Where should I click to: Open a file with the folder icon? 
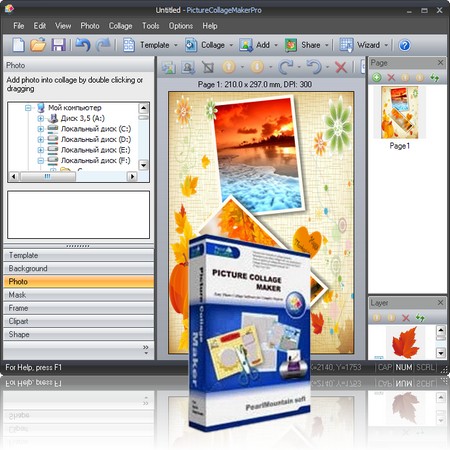(x=38, y=45)
